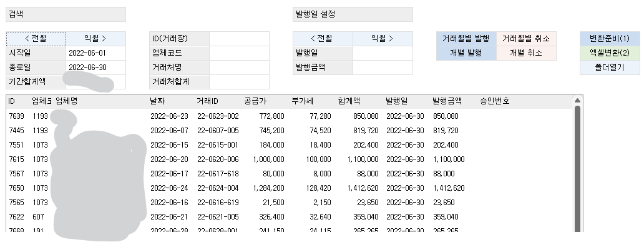
Task: Click the date cell 2022-06-15
Action: pos(169,145)
